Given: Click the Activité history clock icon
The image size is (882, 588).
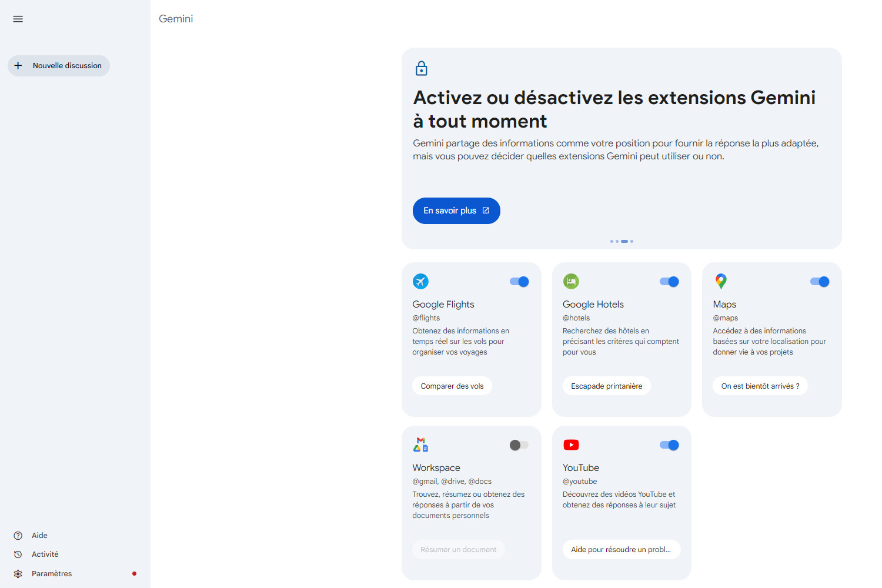Looking at the screenshot, I should pos(18,554).
